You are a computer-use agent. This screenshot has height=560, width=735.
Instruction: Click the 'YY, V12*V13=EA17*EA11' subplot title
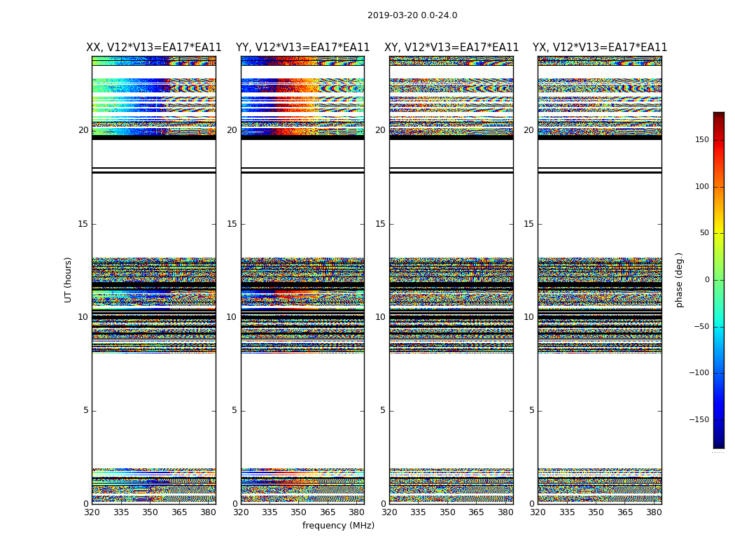303,48
